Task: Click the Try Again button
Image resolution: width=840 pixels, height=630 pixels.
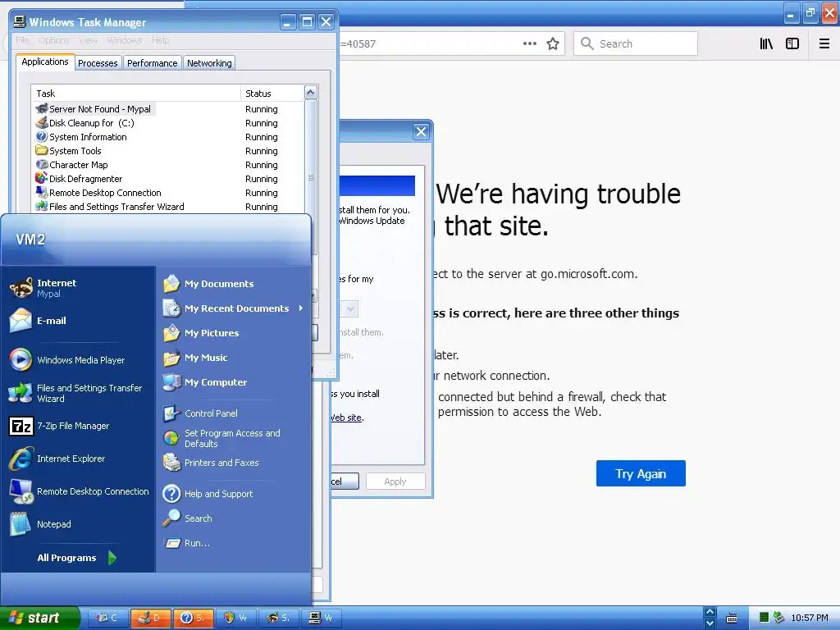Action: click(641, 473)
